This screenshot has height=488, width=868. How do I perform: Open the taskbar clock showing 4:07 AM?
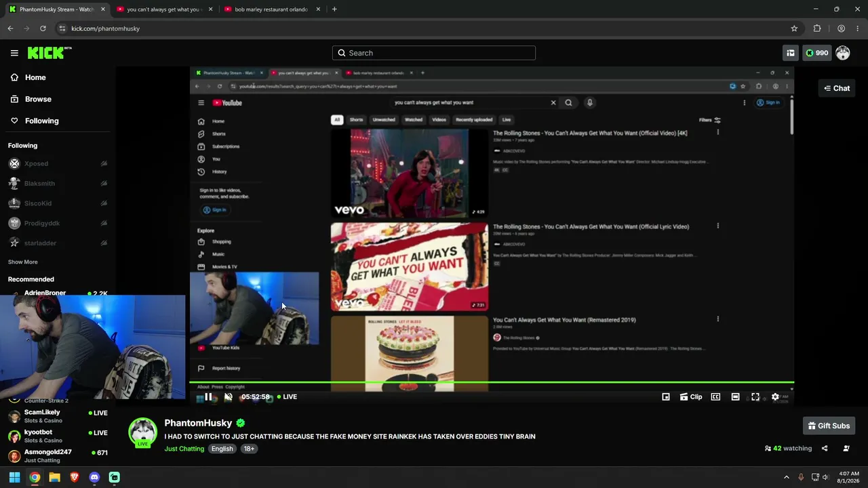849,477
